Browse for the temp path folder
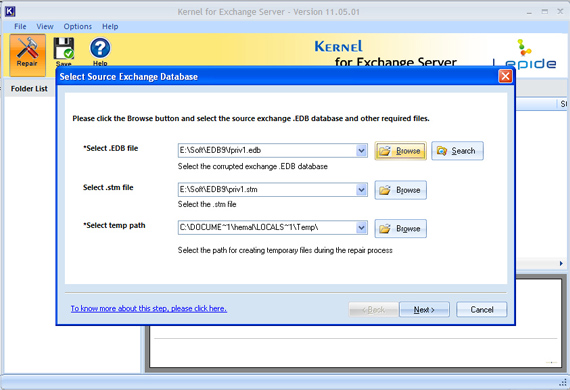570x390 pixels. pos(401,229)
